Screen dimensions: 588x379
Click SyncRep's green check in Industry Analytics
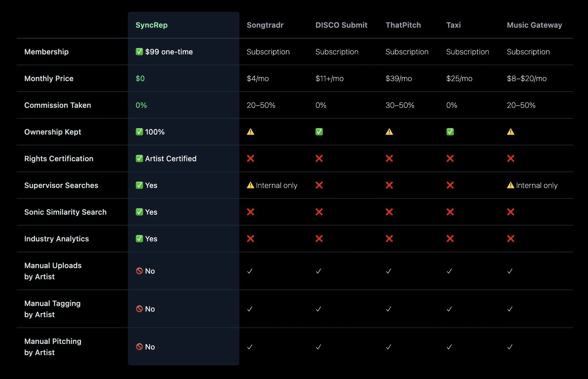pos(139,239)
